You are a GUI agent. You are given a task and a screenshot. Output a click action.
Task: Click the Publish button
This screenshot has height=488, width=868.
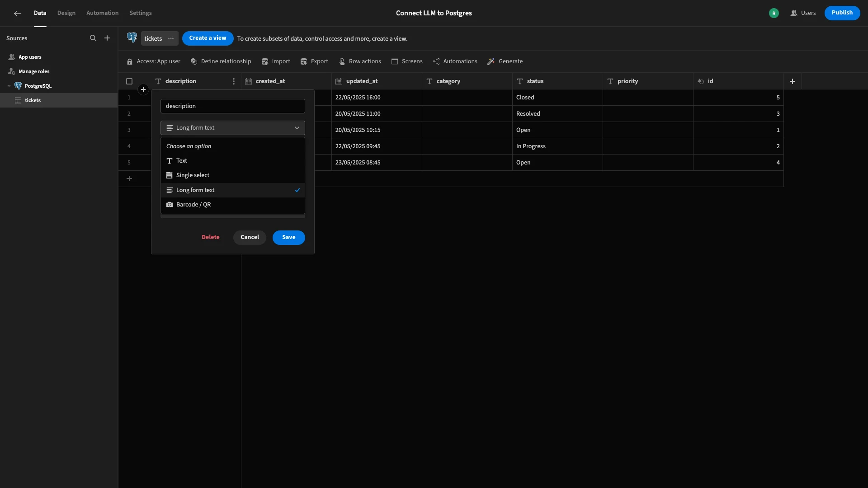[x=842, y=13]
